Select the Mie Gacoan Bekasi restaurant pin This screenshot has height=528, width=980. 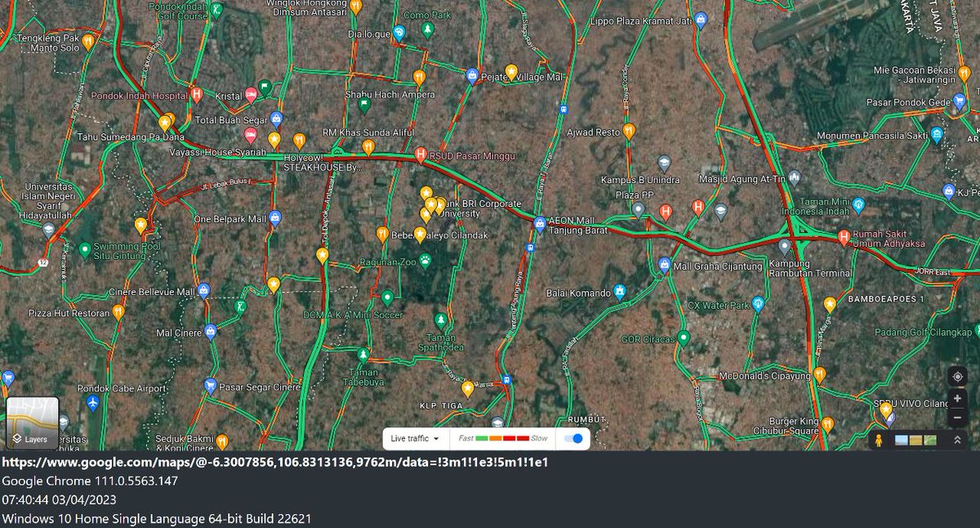coord(964,74)
